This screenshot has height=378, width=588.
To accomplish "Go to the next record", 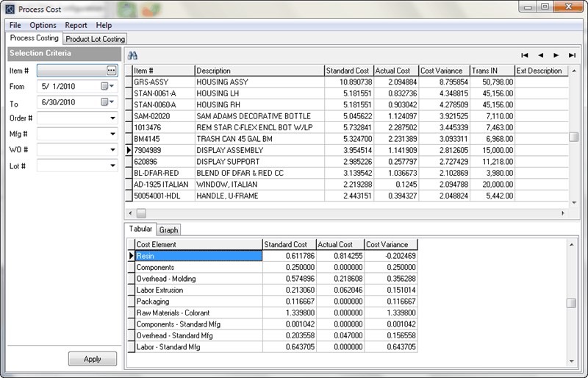I will click(556, 55).
